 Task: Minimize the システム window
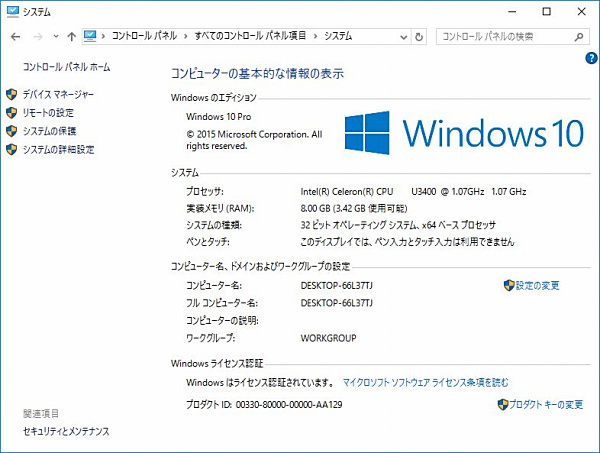[512, 11]
